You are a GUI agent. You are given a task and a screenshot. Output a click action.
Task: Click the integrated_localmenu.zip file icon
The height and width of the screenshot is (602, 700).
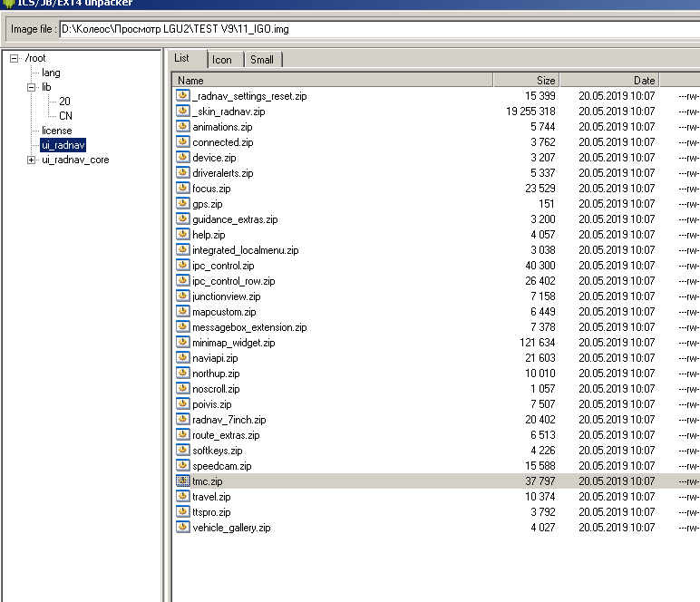[182, 249]
